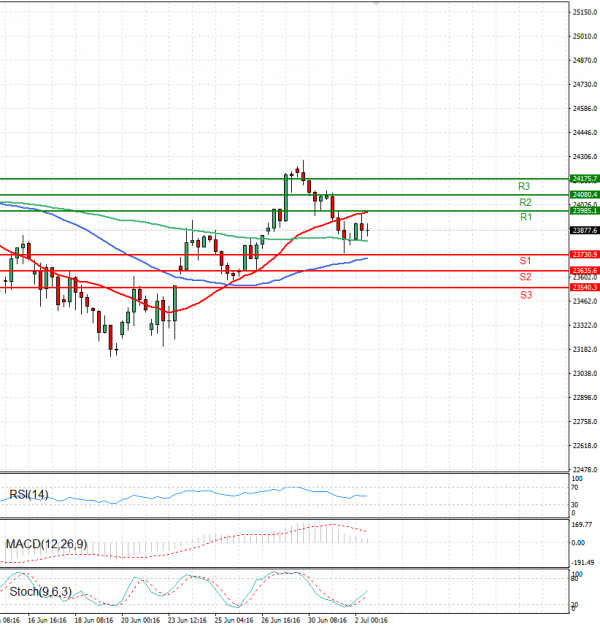Click the 18 Jun 08:16 time label
600x627 pixels.
(94, 620)
